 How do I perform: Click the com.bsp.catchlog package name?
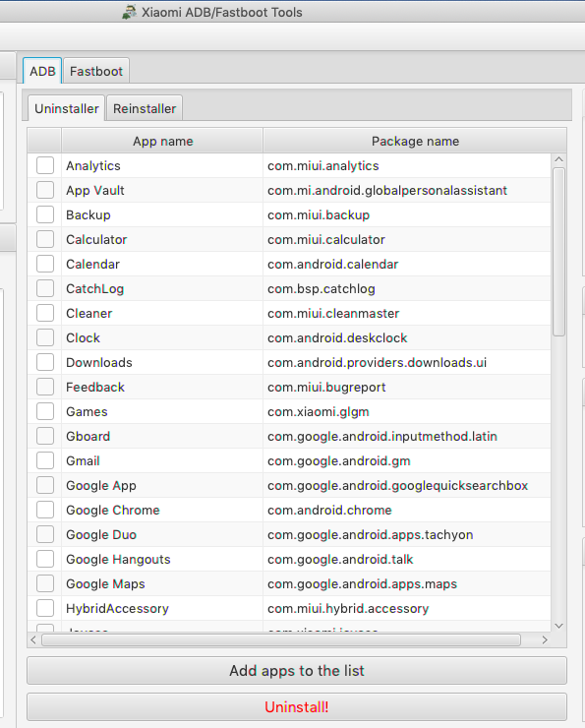click(322, 289)
